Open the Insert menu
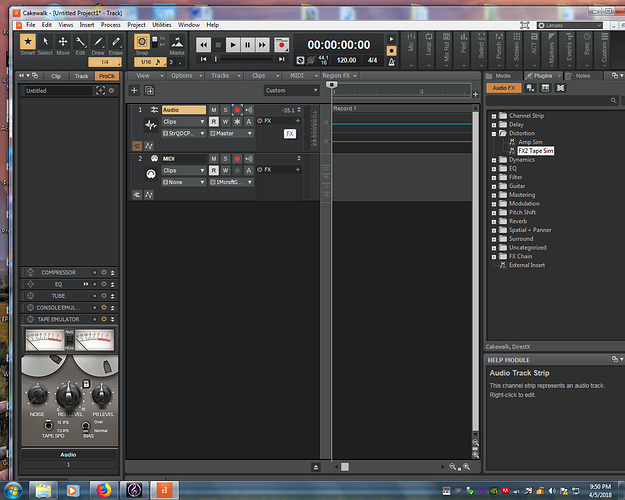The width and height of the screenshot is (625, 500). pos(87,25)
